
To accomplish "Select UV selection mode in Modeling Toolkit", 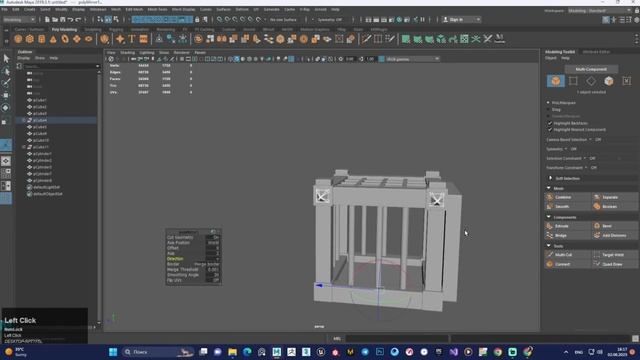I will pyautogui.click(x=627, y=81).
